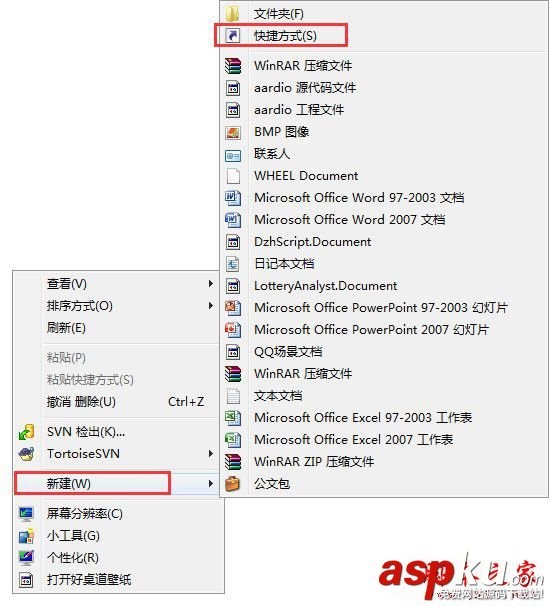Expand the TortoiseSVN submenu arrow
Screen dimensions: 549x606
(x=211, y=454)
